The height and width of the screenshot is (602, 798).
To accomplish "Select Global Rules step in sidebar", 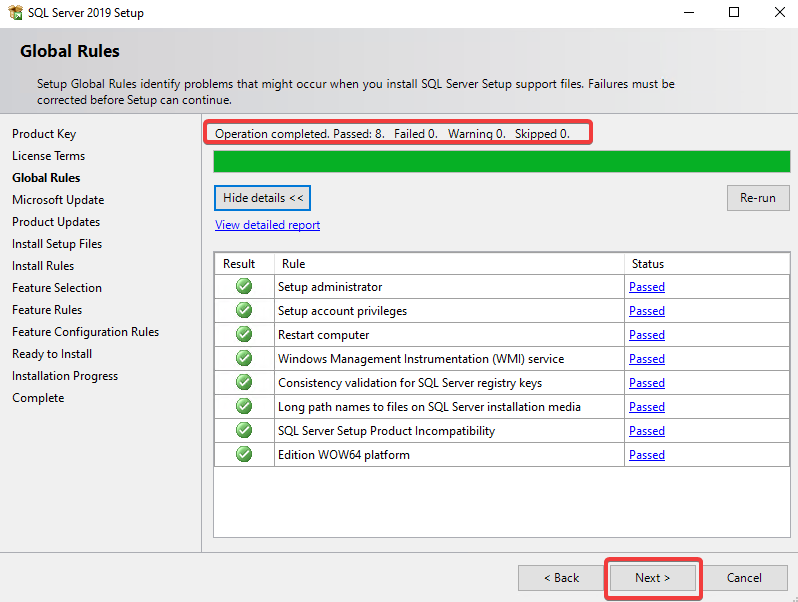I will pyautogui.click(x=46, y=178).
